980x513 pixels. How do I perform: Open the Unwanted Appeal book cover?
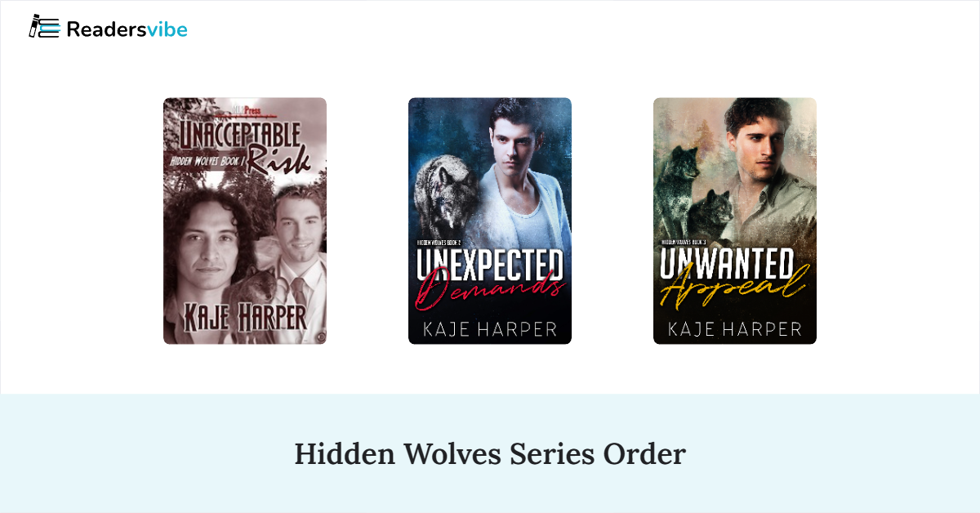(735, 221)
